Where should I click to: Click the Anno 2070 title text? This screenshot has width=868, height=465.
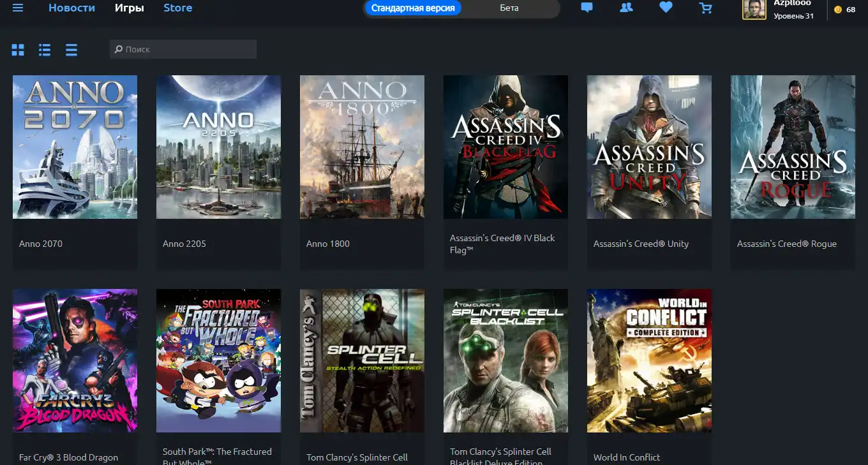tap(41, 244)
